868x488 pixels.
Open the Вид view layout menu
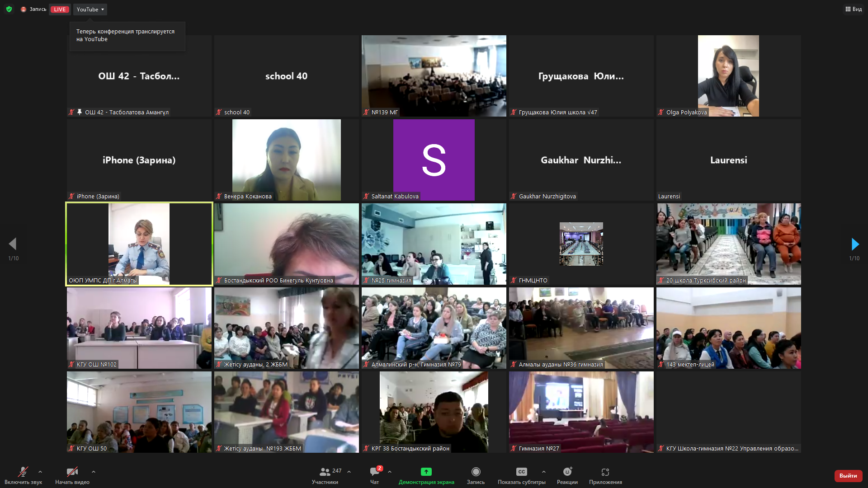[854, 9]
